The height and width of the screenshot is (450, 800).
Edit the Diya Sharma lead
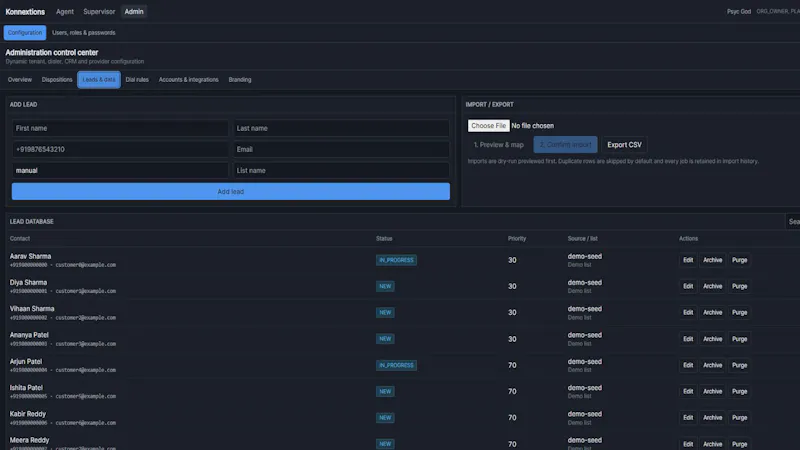coord(688,286)
